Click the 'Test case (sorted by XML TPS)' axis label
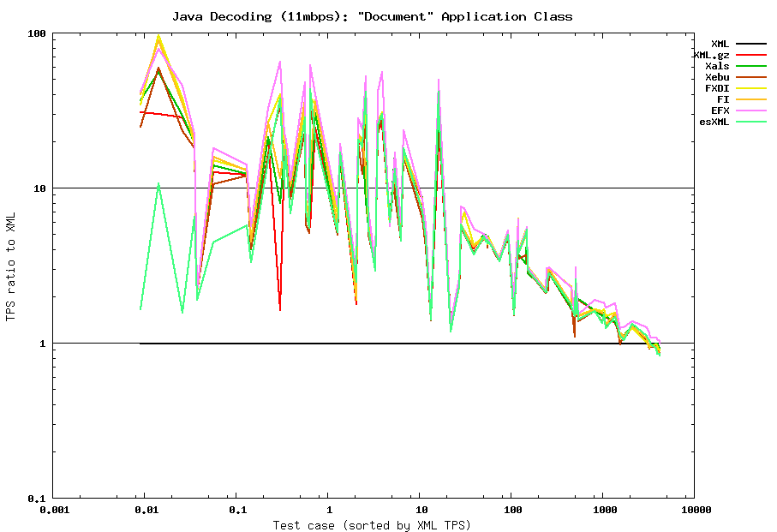The height and width of the screenshot is (532, 777). tap(372, 524)
